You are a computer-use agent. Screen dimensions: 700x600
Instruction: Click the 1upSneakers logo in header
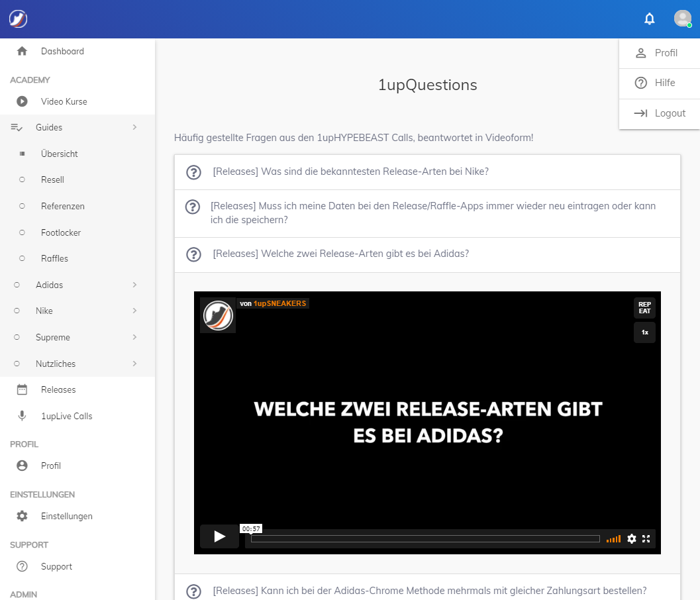(x=19, y=19)
